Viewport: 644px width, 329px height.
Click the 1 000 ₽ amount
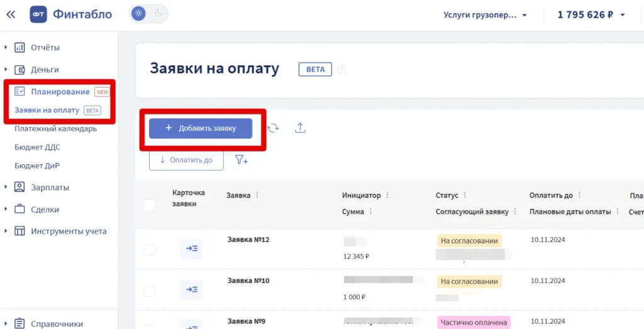[x=355, y=297]
